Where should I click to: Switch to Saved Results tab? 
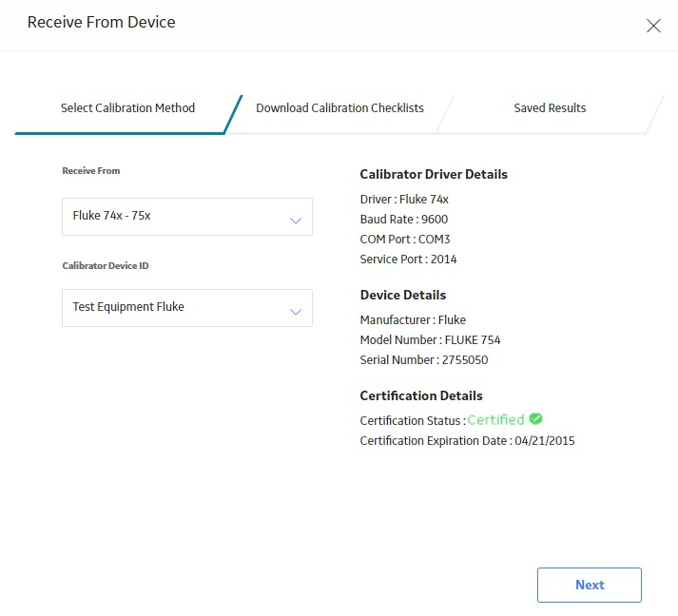pos(550,108)
